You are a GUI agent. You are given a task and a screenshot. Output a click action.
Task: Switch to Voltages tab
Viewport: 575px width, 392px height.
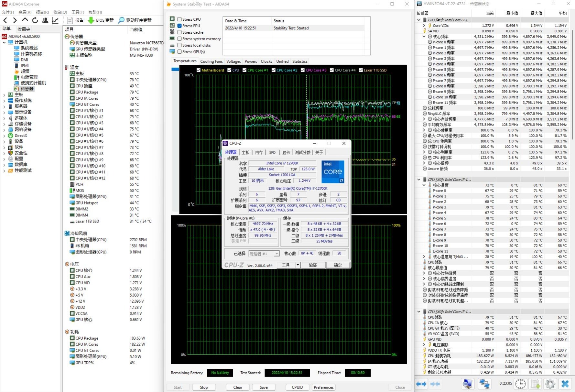click(233, 61)
